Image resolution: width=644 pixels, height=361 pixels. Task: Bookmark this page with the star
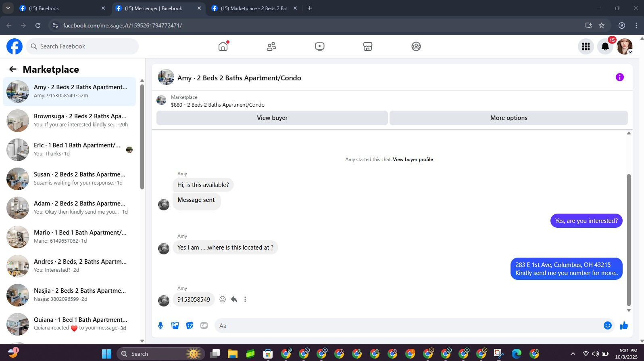pos(602,25)
